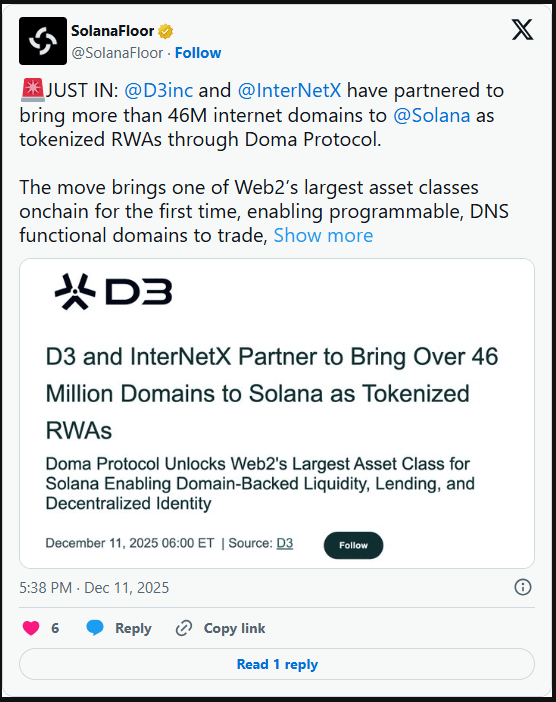Open the tweet timestamp 5:38 PM Dec 11

point(94,587)
